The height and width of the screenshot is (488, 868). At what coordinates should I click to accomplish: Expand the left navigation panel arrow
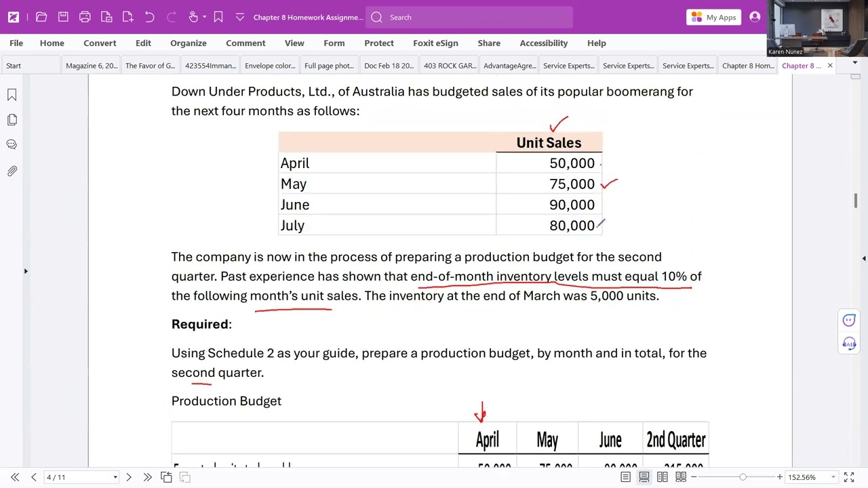point(26,271)
